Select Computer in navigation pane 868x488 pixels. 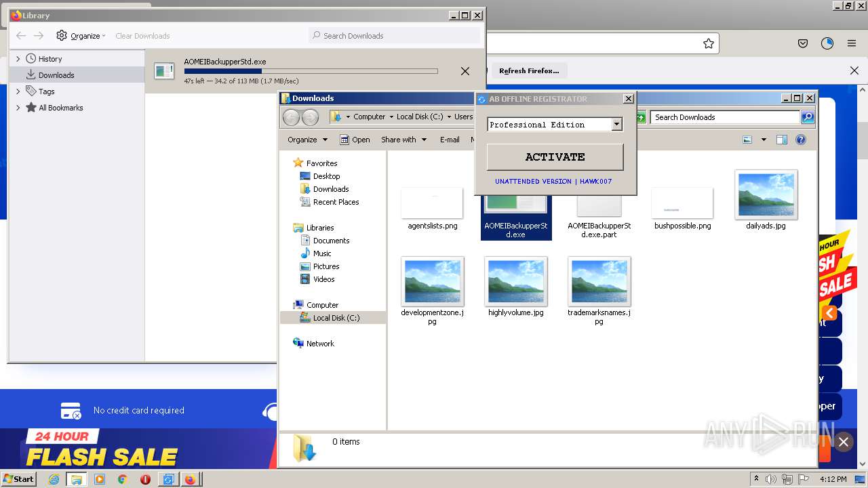click(x=322, y=305)
